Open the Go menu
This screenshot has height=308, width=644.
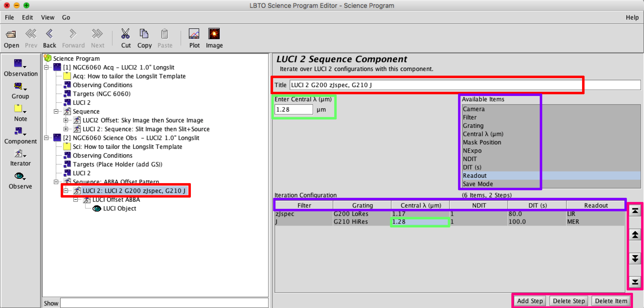pyautogui.click(x=66, y=17)
